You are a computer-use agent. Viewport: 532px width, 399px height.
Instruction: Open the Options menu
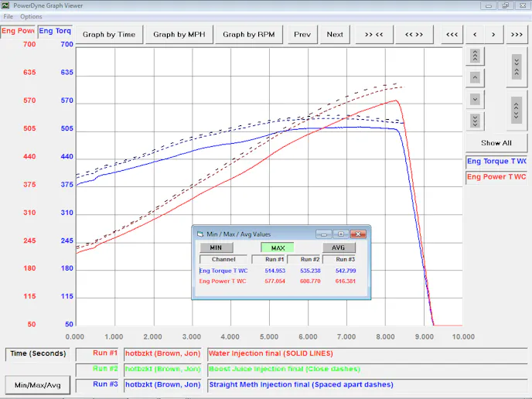point(31,16)
